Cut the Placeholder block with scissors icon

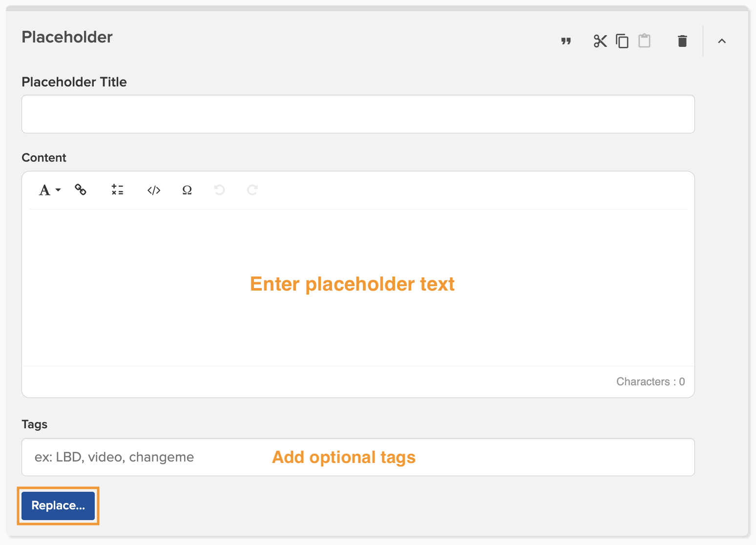click(600, 41)
